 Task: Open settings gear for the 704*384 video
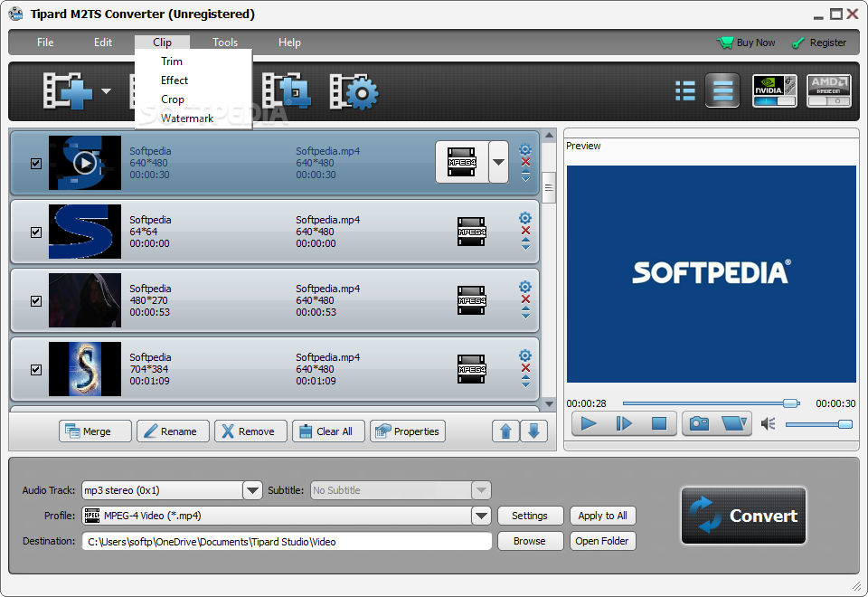(525, 355)
